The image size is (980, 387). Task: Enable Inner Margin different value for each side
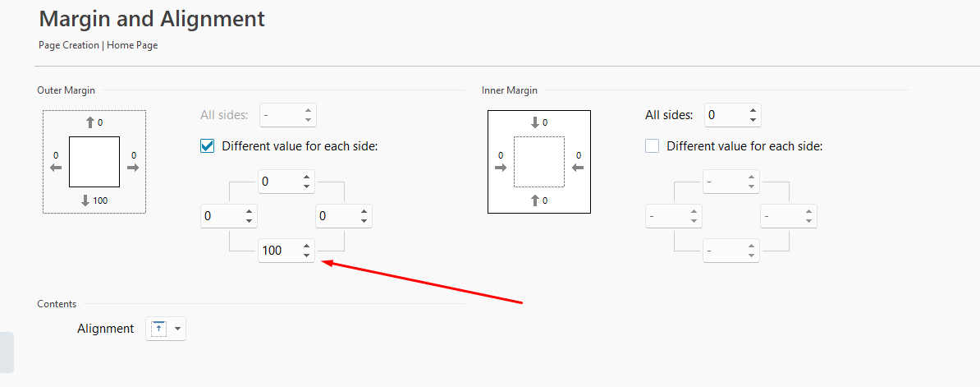pyautogui.click(x=653, y=146)
